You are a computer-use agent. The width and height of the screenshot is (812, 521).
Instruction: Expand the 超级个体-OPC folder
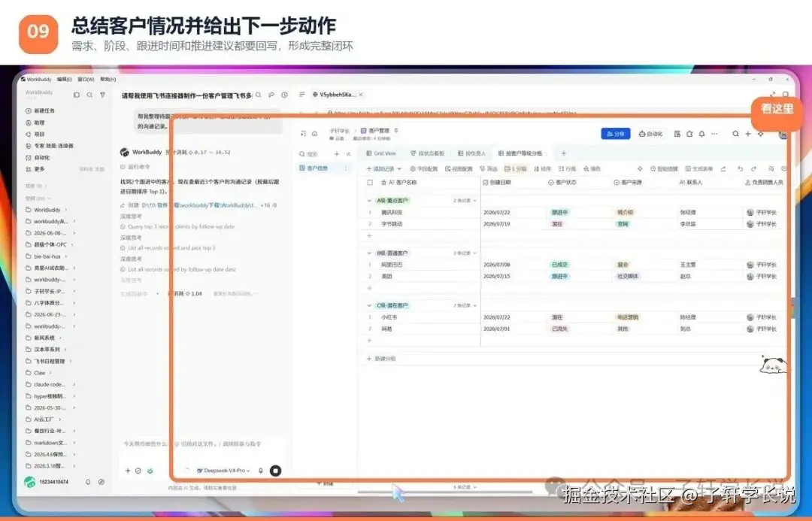pos(72,244)
